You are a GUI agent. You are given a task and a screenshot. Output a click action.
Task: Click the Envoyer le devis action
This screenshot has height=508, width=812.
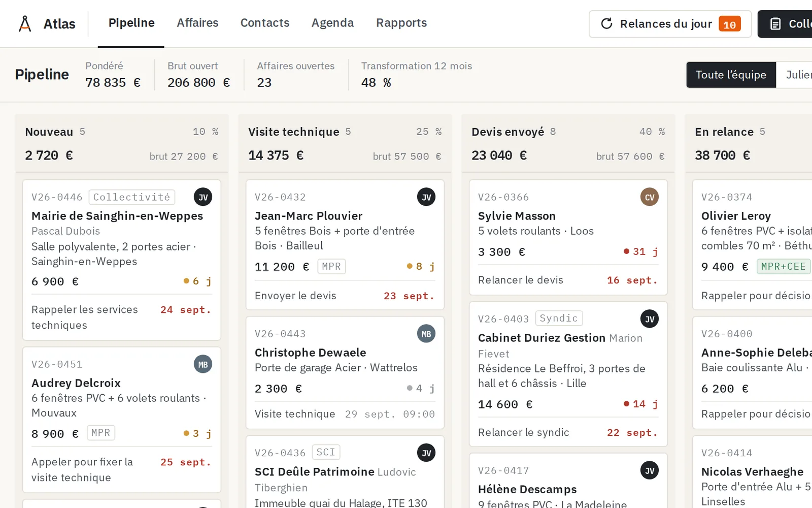(295, 296)
